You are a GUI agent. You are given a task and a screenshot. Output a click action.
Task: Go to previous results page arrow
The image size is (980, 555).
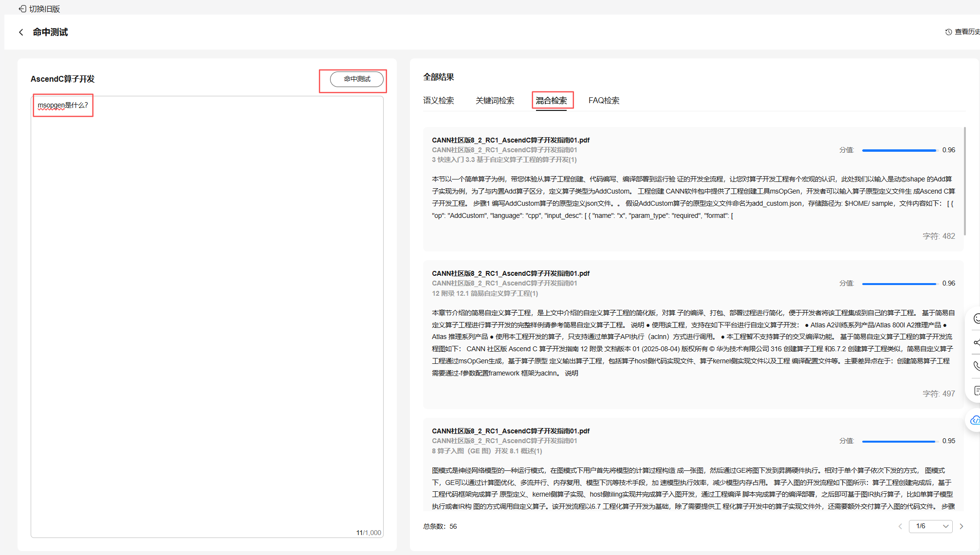point(900,526)
